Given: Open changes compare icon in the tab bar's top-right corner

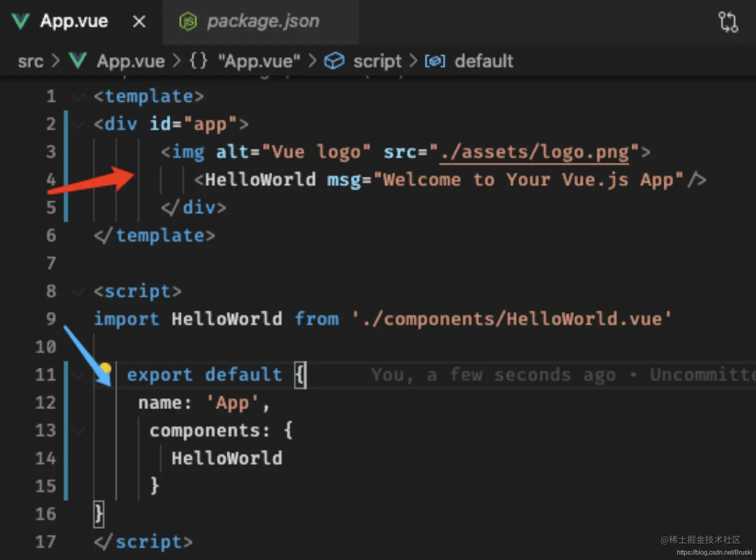Looking at the screenshot, I should [728, 21].
